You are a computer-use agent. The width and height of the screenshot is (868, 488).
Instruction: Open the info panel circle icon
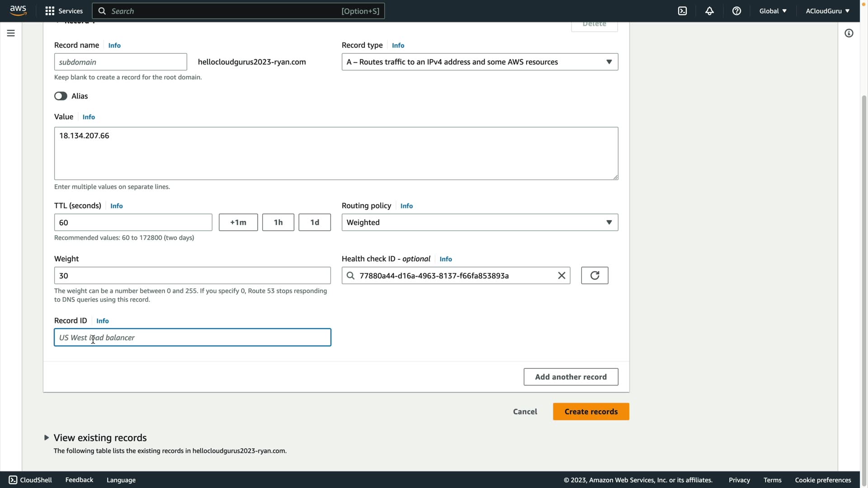coord(849,33)
